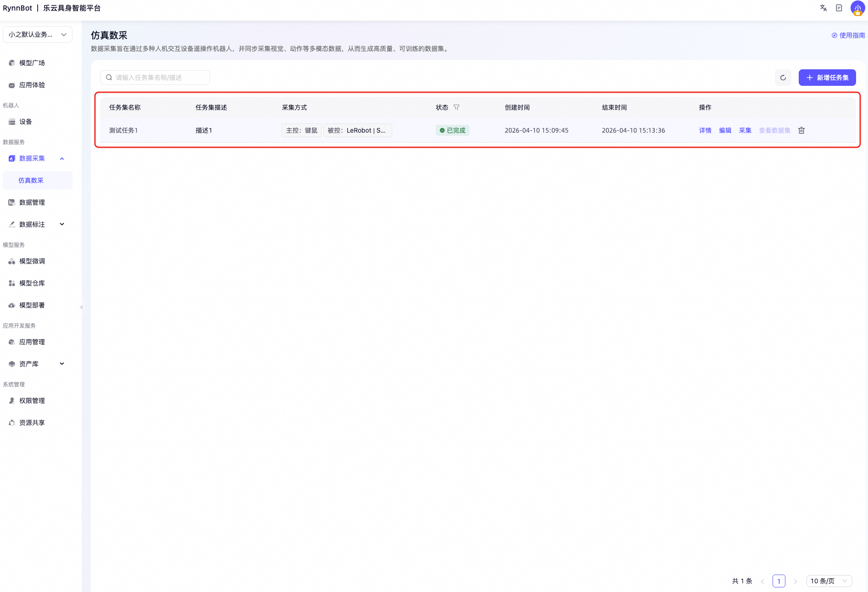This screenshot has width=868, height=592.
Task: Collapse the 数据采集 menu chevron
Action: pos(62,158)
